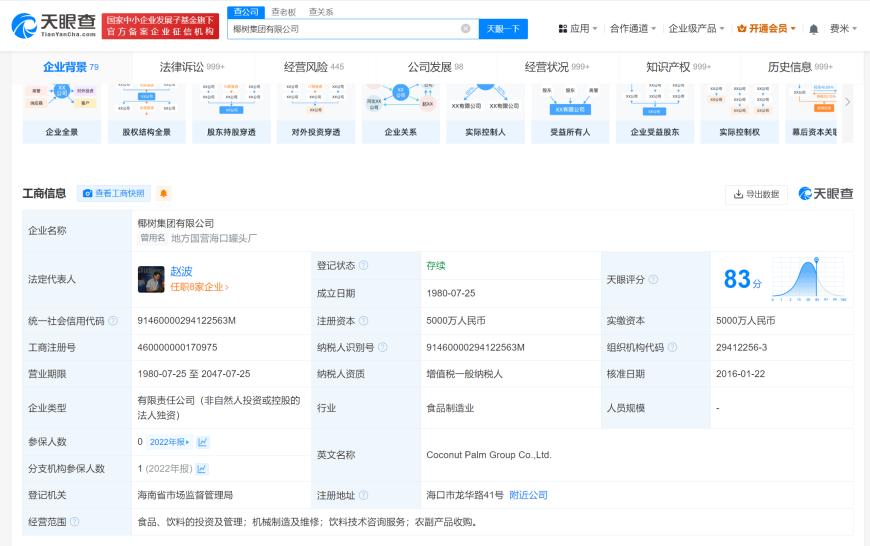Open the 受益所有人 chart card
Screen dimensions: 870x546
point(570,114)
